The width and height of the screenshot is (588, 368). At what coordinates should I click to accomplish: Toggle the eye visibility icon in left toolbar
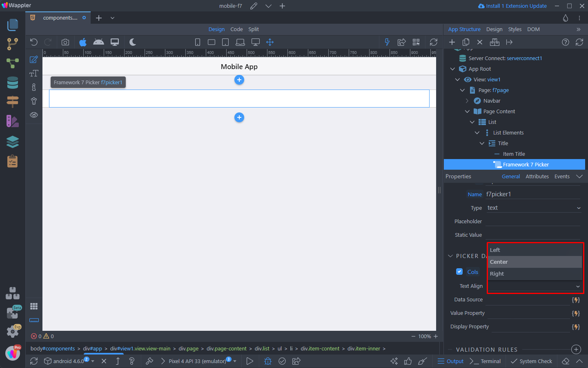34,115
